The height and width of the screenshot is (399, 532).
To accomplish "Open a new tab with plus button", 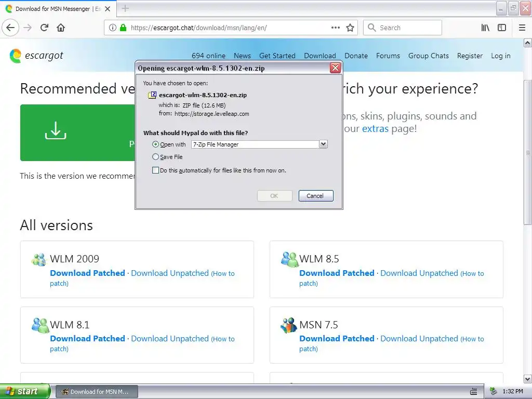I will (125, 8).
